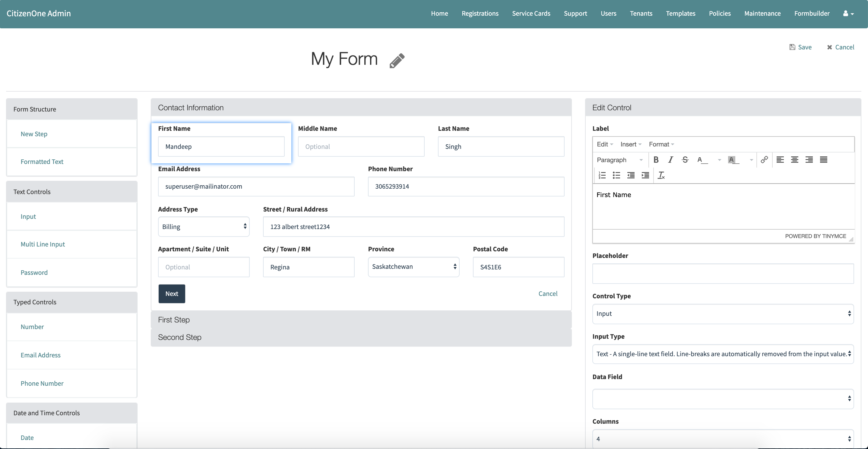Screen dimensions: 868x449
Task: Click the TinyMCE editor resize handle
Action: (851, 240)
